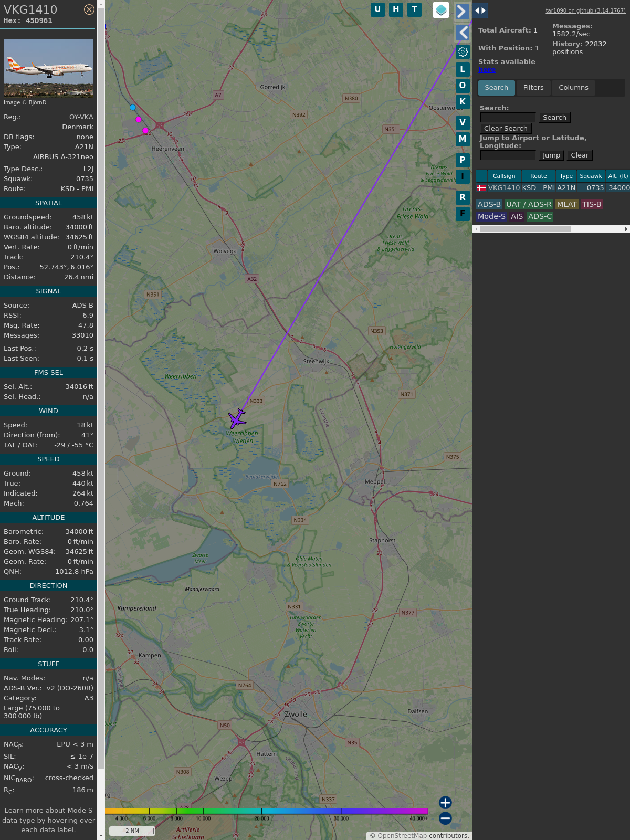Open the map layers switcher icon
Image resolution: width=630 pixels, height=840 pixels.
click(440, 10)
